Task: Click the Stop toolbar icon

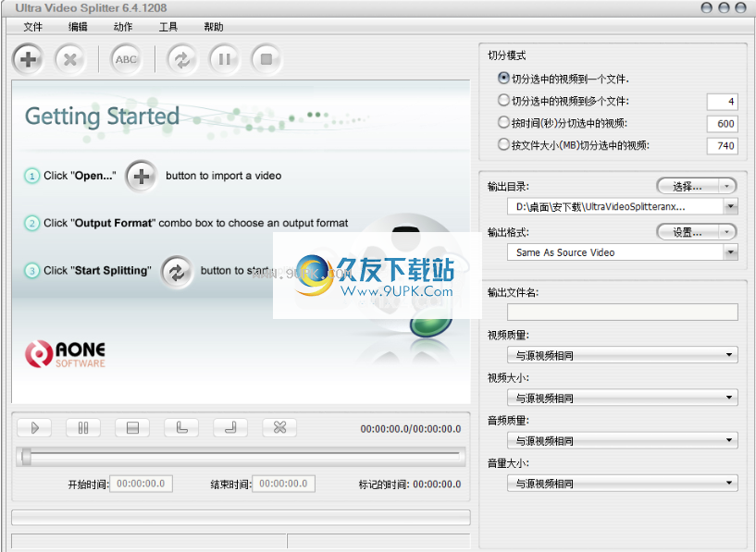Action: pos(266,59)
